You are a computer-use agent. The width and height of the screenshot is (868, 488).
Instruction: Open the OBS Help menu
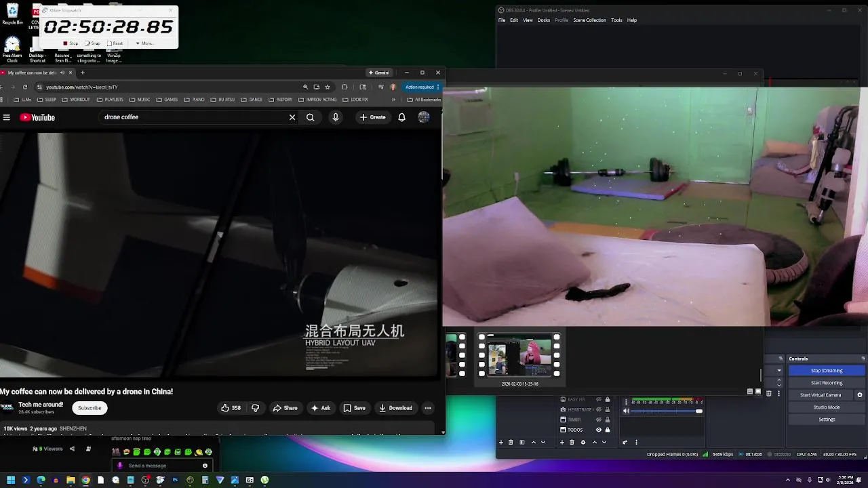point(632,20)
